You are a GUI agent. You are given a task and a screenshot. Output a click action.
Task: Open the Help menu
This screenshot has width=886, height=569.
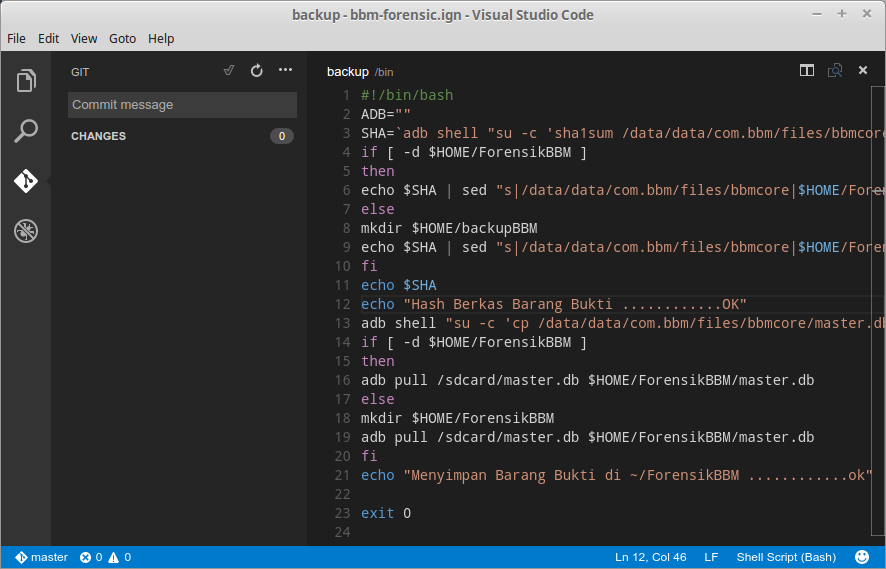click(161, 38)
